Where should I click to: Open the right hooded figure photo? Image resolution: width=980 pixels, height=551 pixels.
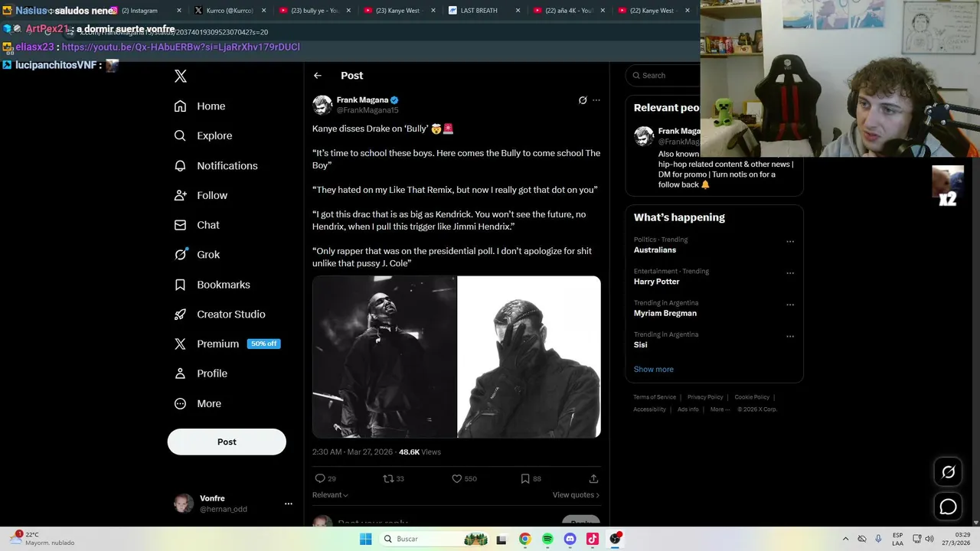pos(529,357)
